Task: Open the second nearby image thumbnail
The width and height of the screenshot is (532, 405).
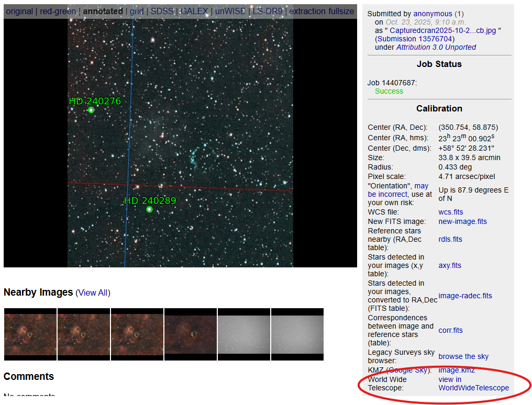Action: (84, 334)
